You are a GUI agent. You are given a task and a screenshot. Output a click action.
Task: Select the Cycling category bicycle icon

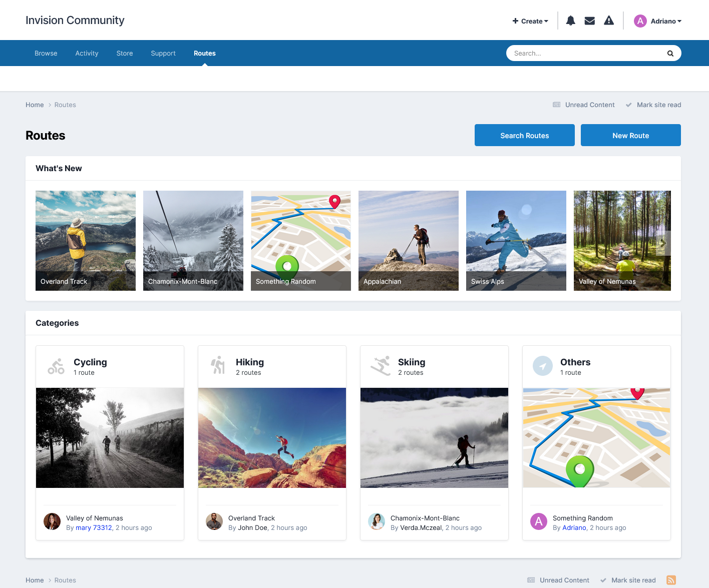(56, 366)
